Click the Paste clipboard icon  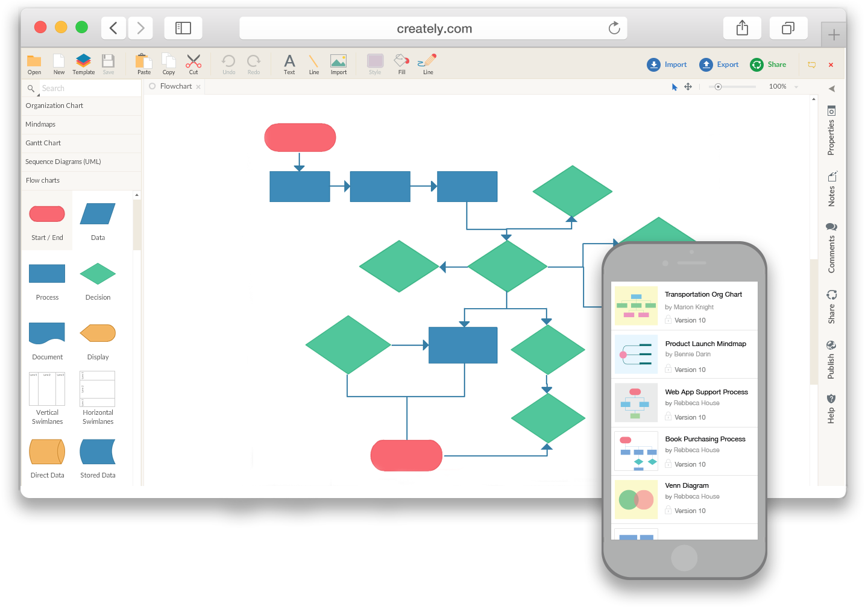pyautogui.click(x=143, y=63)
